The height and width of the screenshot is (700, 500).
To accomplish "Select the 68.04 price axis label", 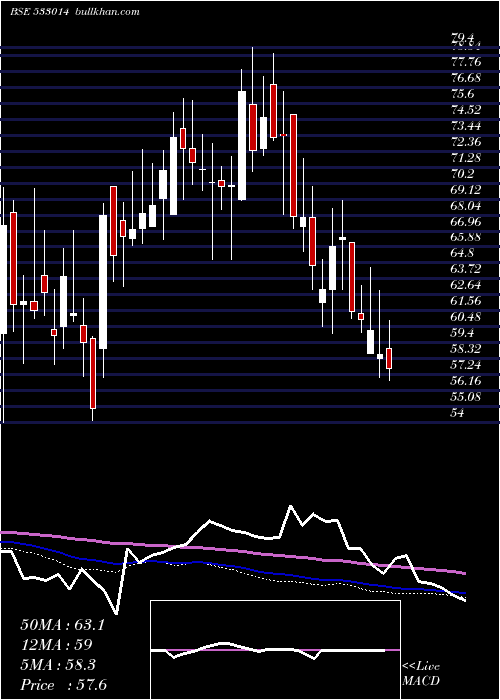I will click(466, 206).
